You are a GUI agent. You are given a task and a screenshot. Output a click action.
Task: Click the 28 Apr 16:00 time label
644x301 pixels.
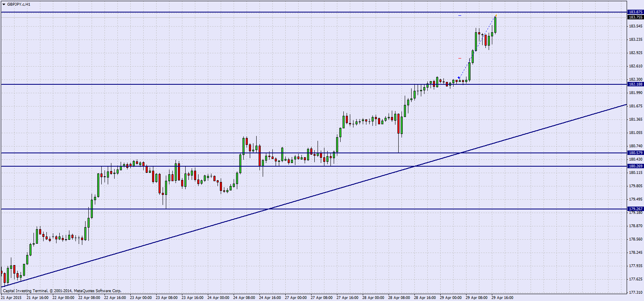425,298
